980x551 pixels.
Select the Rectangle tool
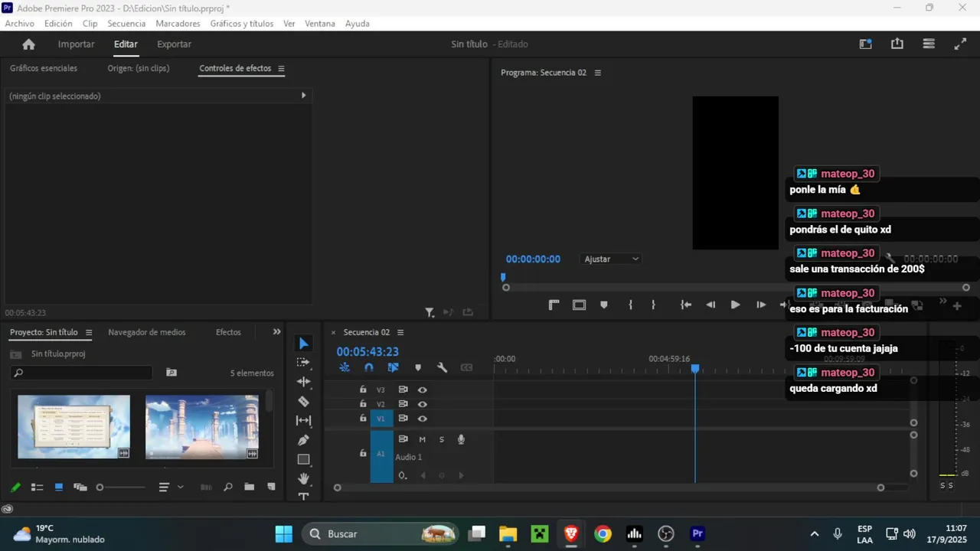[x=304, y=459]
